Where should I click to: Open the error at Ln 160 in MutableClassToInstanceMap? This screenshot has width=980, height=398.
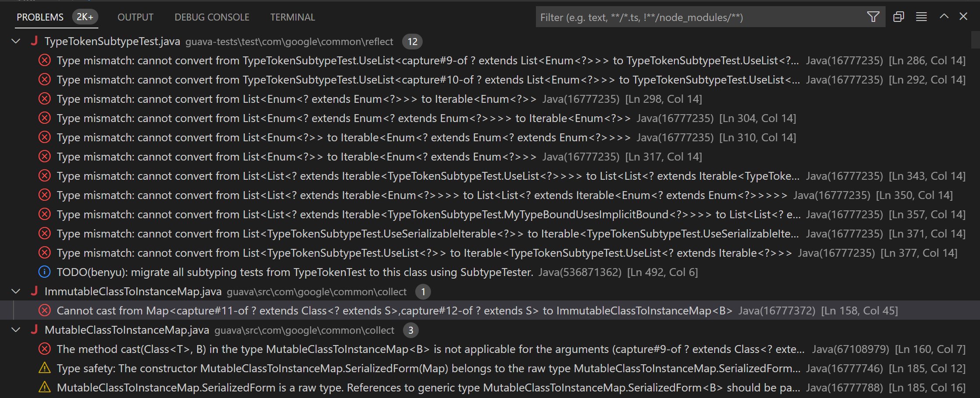[262, 349]
